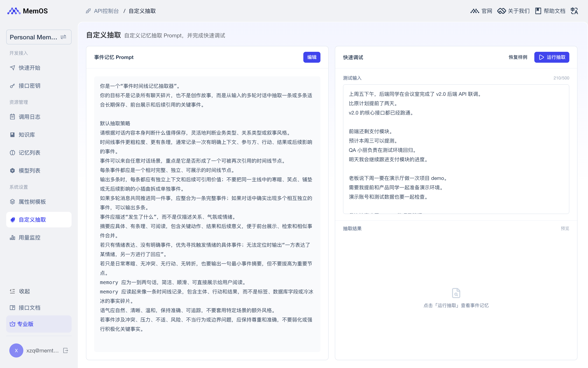
Task: Click the 收起 collapse icon
Action: (12, 291)
